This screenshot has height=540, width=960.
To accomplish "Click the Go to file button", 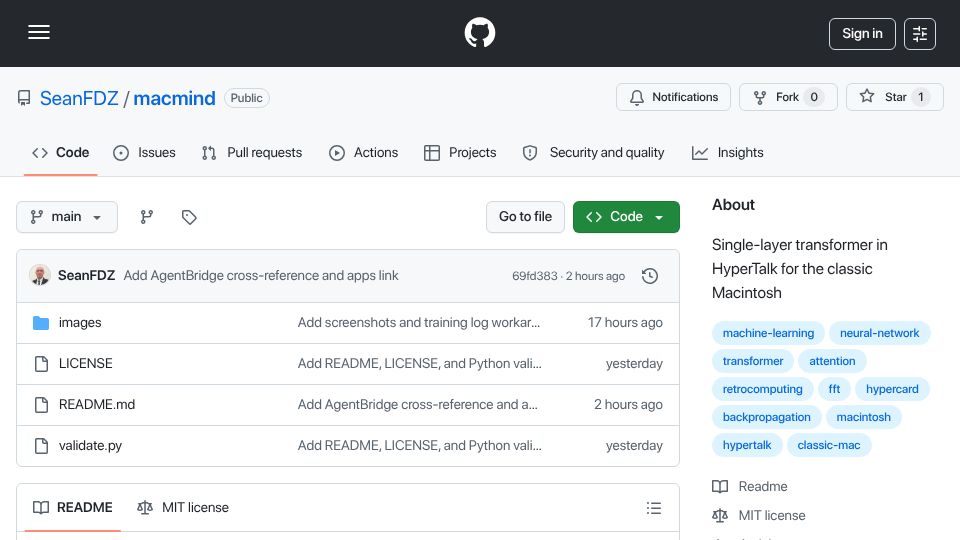I will [525, 217].
